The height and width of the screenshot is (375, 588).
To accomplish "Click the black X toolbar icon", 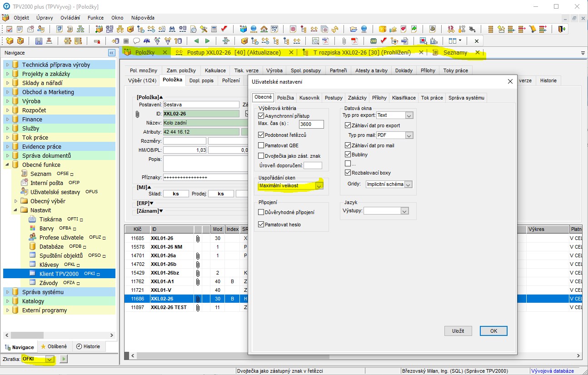I will click(477, 40).
